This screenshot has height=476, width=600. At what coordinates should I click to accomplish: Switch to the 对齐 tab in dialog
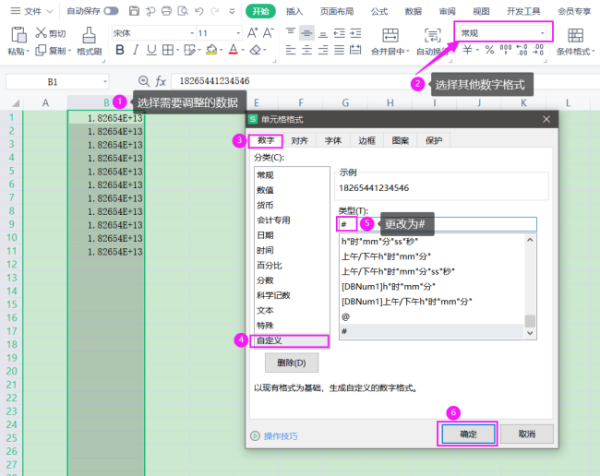298,141
